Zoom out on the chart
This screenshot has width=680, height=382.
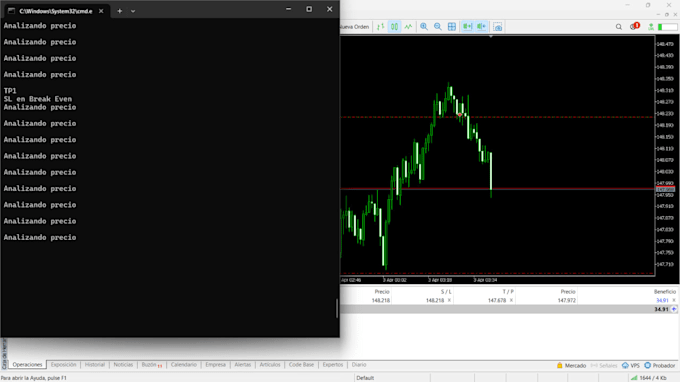coord(438,27)
